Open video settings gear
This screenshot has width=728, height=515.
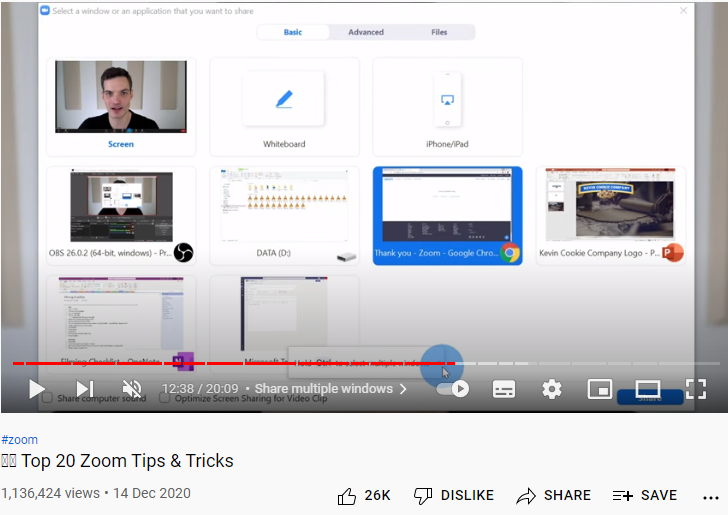pyautogui.click(x=552, y=389)
